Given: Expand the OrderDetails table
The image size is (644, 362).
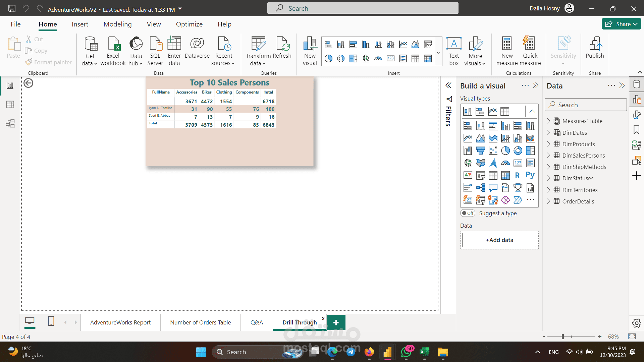Looking at the screenshot, I should 548,201.
